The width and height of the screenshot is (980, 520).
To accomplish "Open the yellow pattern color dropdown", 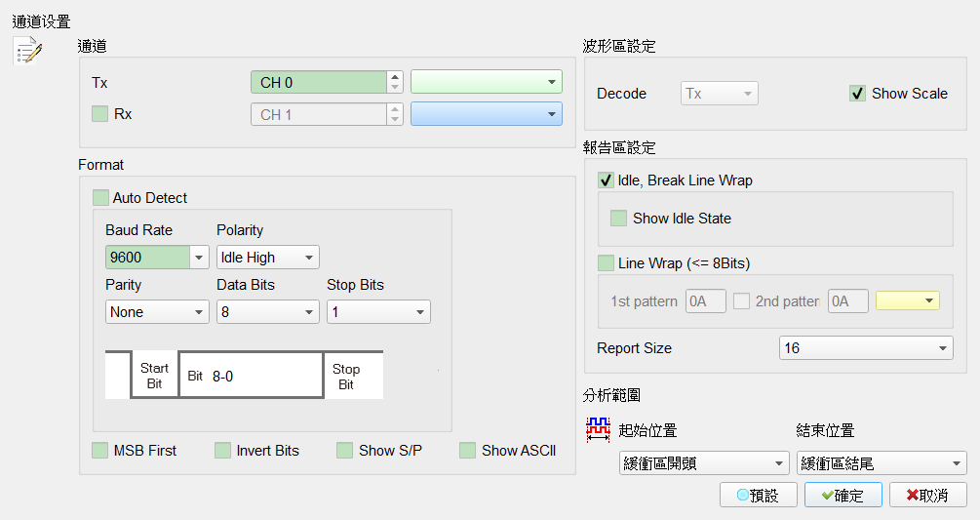I will (908, 300).
